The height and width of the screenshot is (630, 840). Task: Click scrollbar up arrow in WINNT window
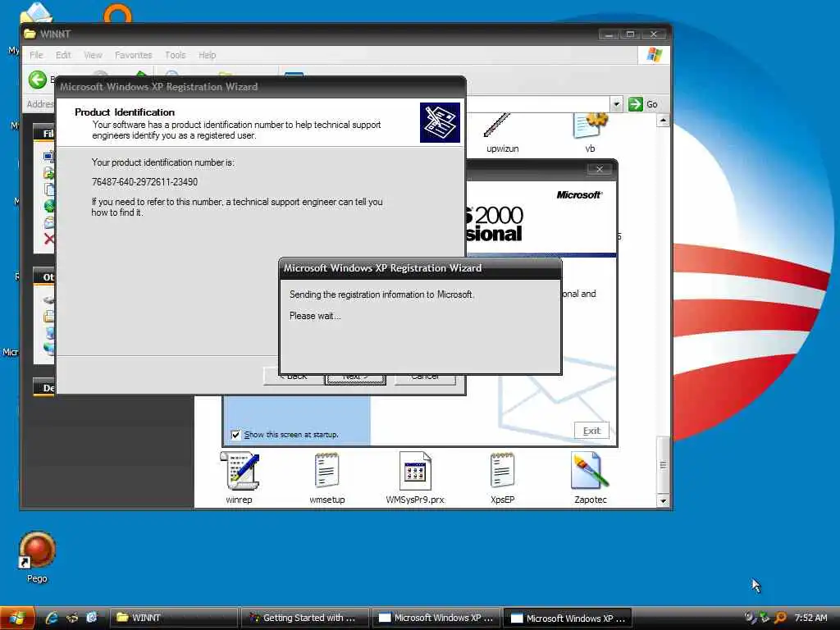click(x=663, y=121)
